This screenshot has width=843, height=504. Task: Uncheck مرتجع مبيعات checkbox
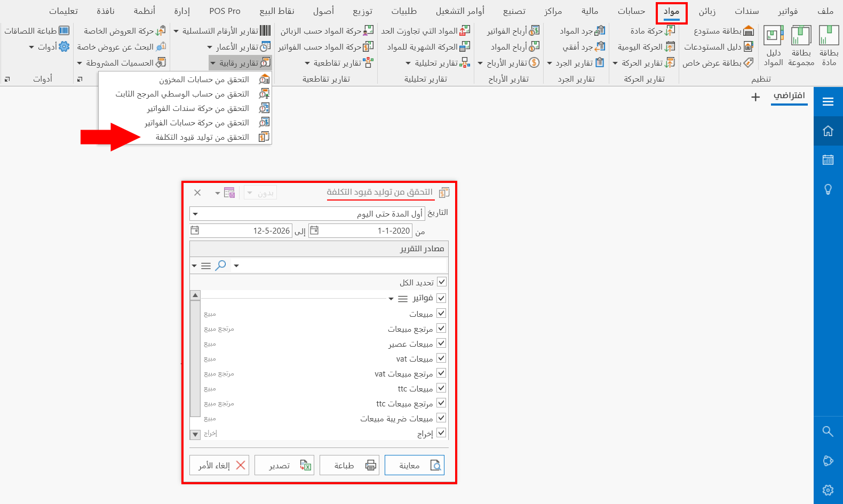pyautogui.click(x=441, y=329)
